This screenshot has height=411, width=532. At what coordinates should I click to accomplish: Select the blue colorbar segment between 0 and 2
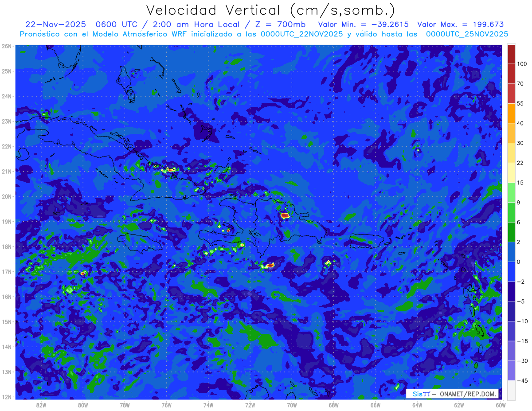coord(511,251)
